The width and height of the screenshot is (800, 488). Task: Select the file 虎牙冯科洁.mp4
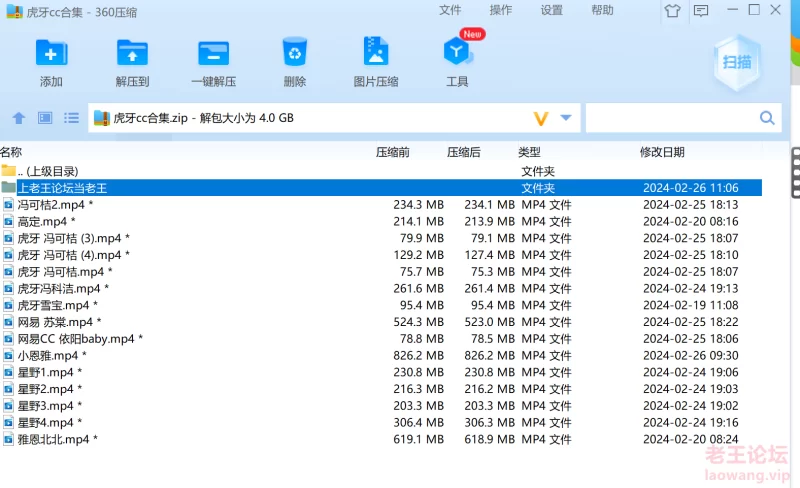pos(381,288)
